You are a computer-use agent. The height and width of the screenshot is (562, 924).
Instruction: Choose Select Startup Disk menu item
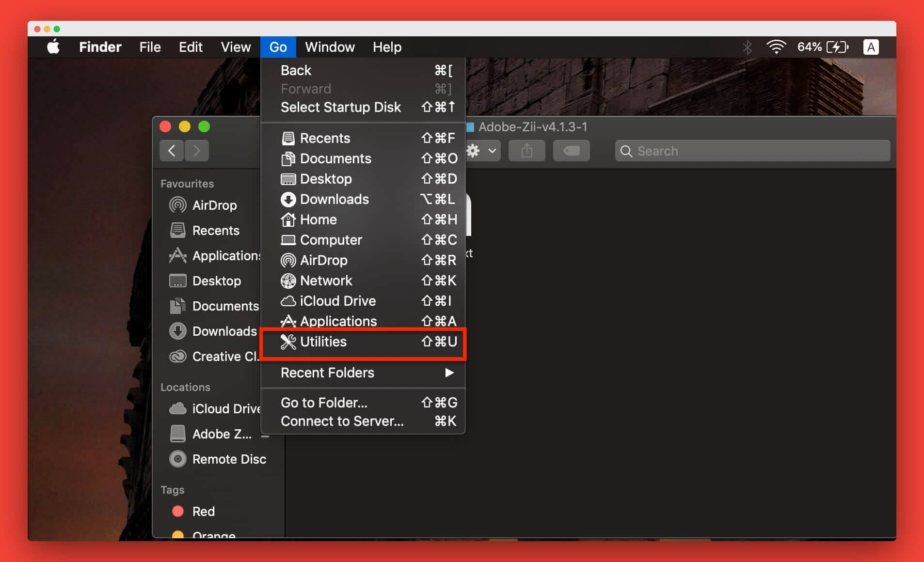(x=363, y=107)
